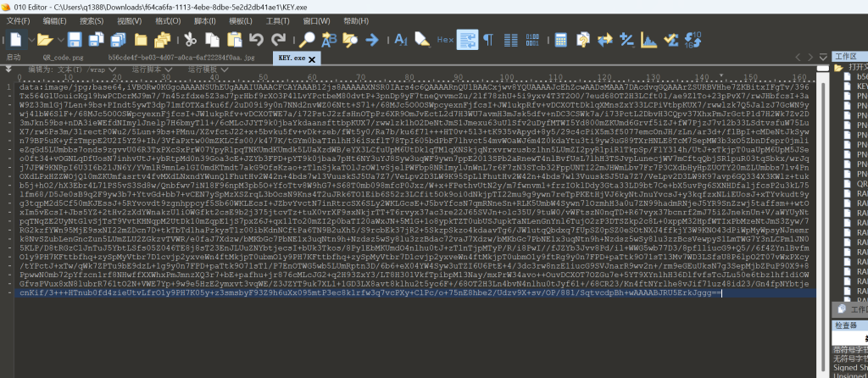The image size is (868, 378).
Task: Click the Undo arrow icon
Action: click(256, 39)
